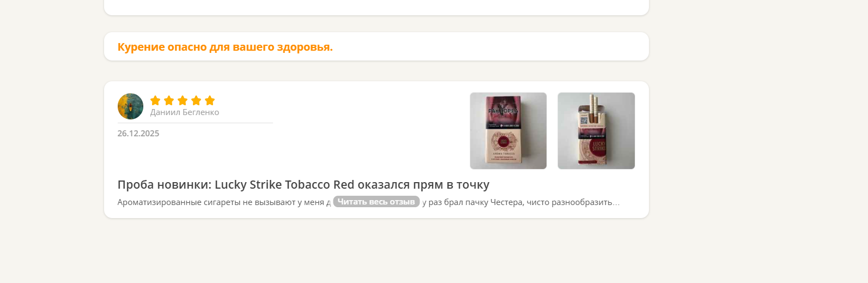Click the review date 26.12.2025
The image size is (868, 283).
[138, 134]
